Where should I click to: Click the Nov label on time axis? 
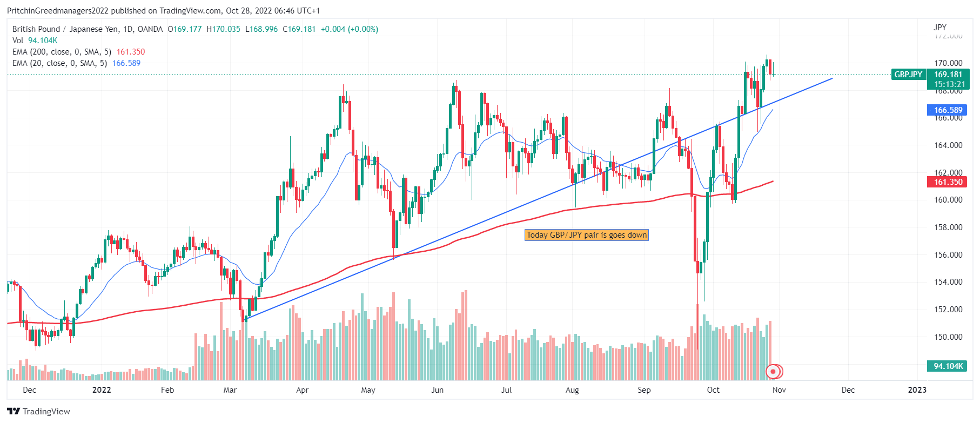[779, 390]
